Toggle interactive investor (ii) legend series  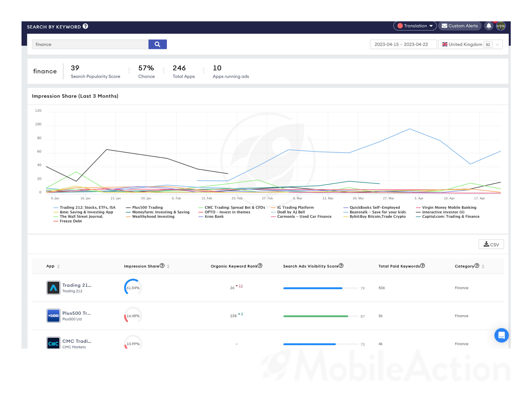click(x=440, y=212)
